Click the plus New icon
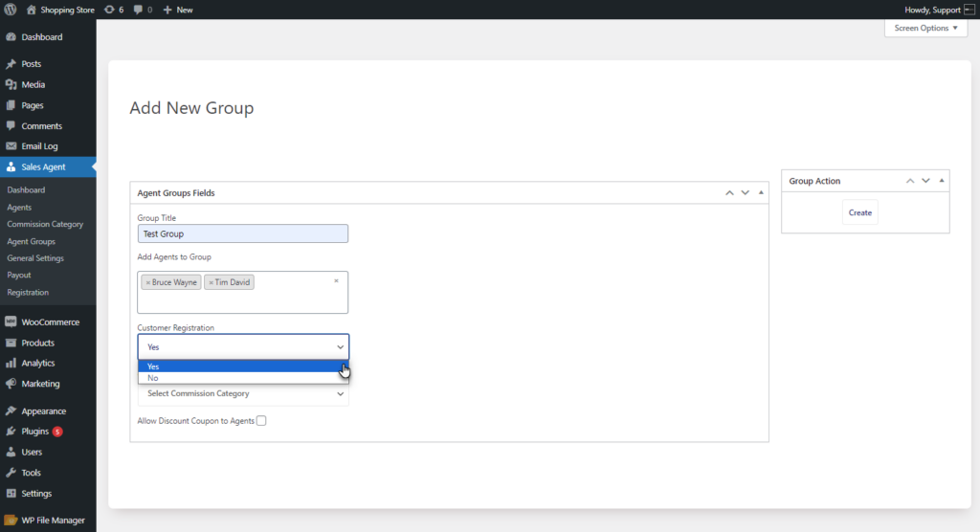The height and width of the screenshot is (532, 980). (x=167, y=10)
